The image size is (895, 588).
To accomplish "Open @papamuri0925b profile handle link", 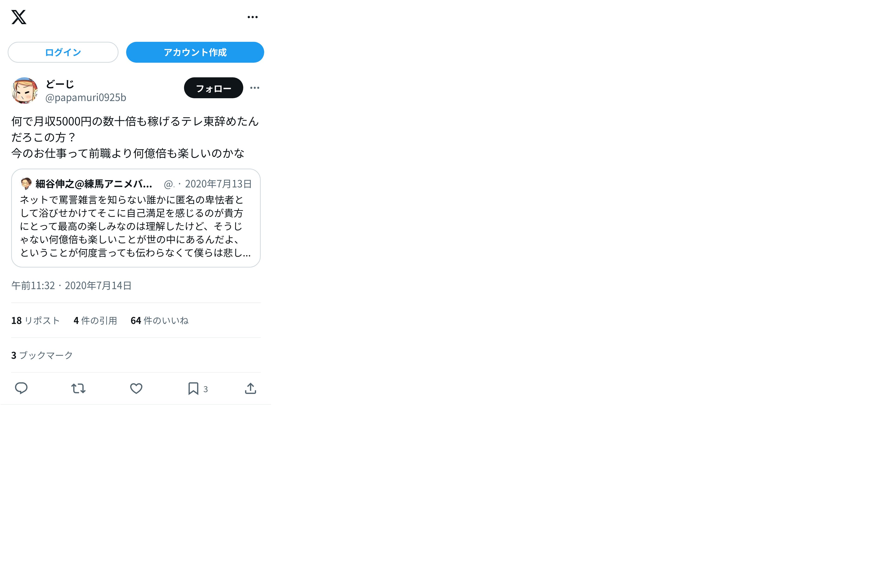I will click(x=86, y=97).
